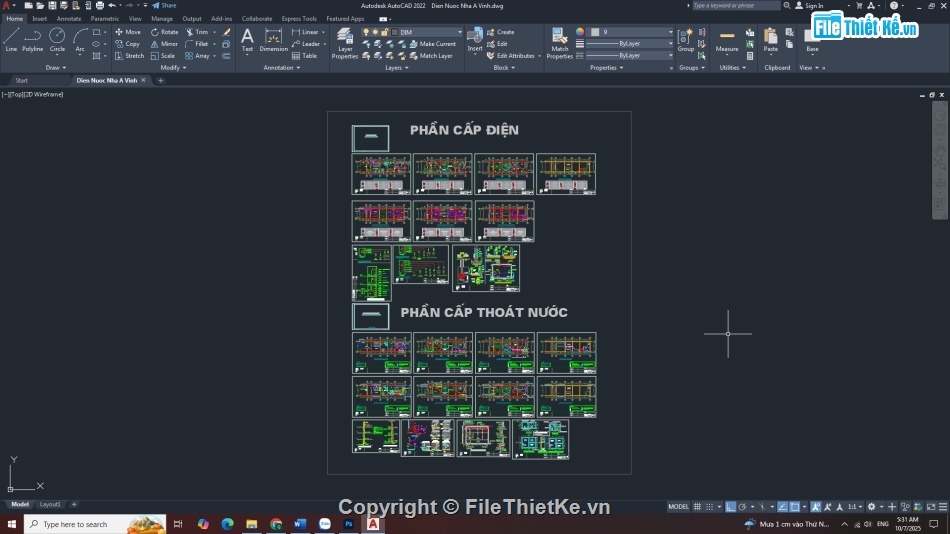The height and width of the screenshot is (534, 950).
Task: Expand the Draw panel flyout
Action: 56,68
